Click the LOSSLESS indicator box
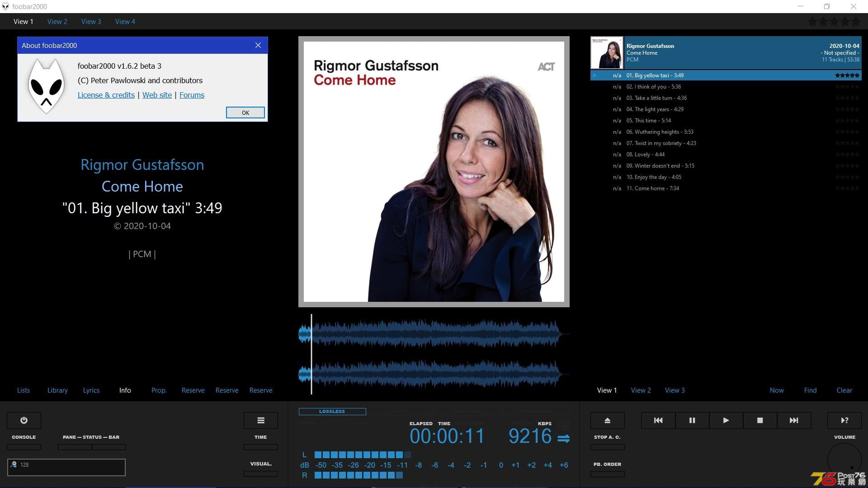Screen dimensions: 868x488 pyautogui.click(x=332, y=412)
